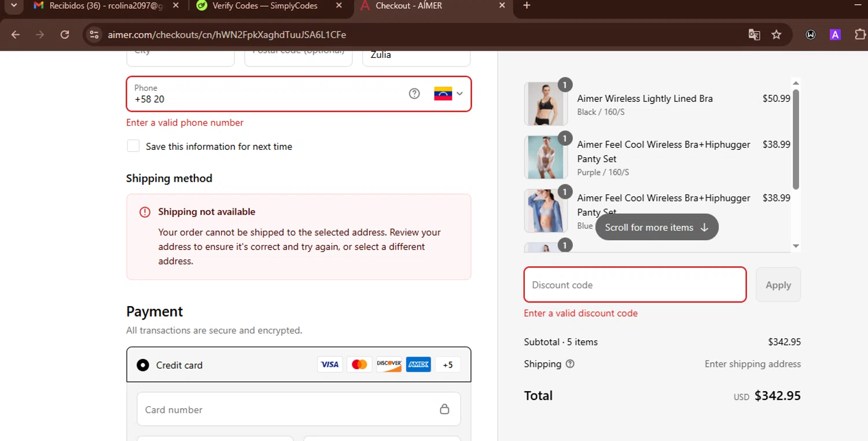
Task: Click the order list scroll-down arrow
Action: (x=796, y=246)
